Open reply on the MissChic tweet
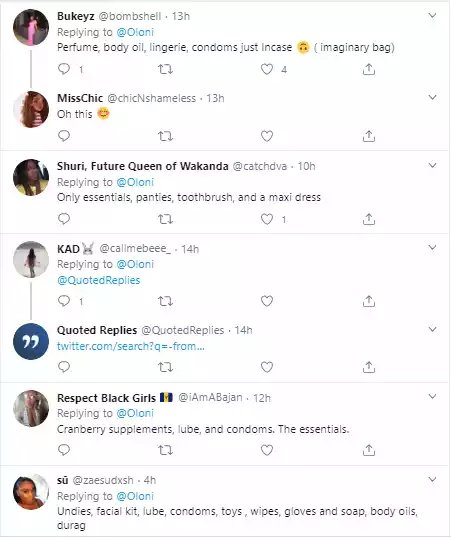The width and height of the screenshot is (451, 537). (64, 136)
